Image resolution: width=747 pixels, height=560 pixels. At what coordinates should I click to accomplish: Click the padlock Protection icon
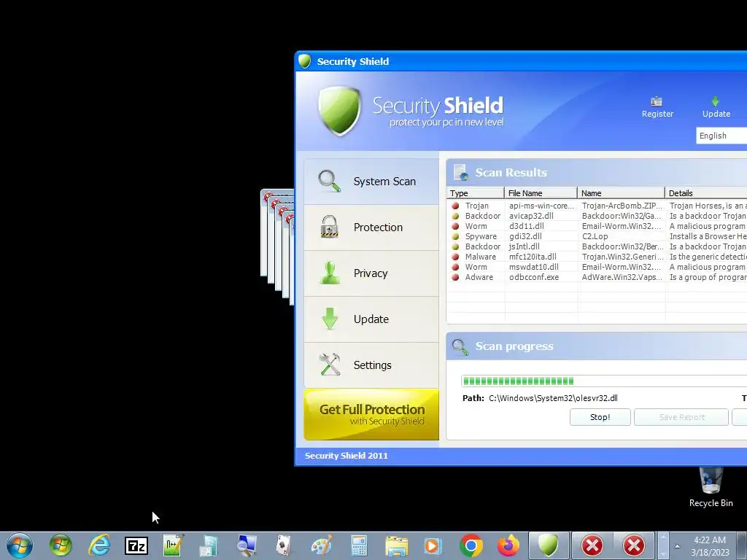329,227
